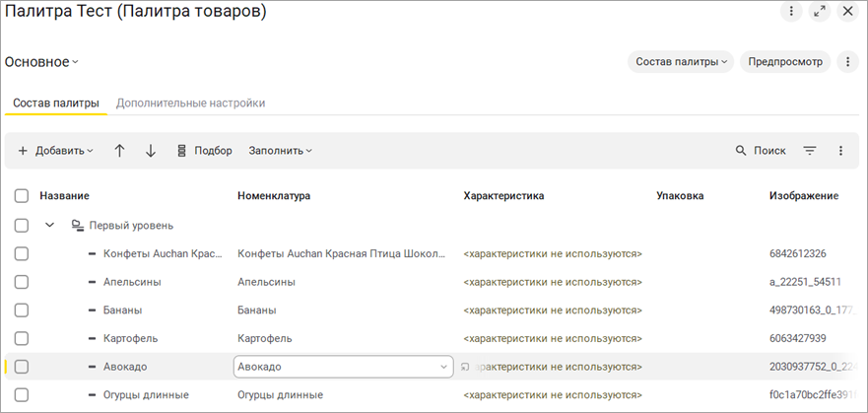The width and height of the screenshot is (868, 413).
Task: Click image value starting with 2030937752
Action: [814, 367]
